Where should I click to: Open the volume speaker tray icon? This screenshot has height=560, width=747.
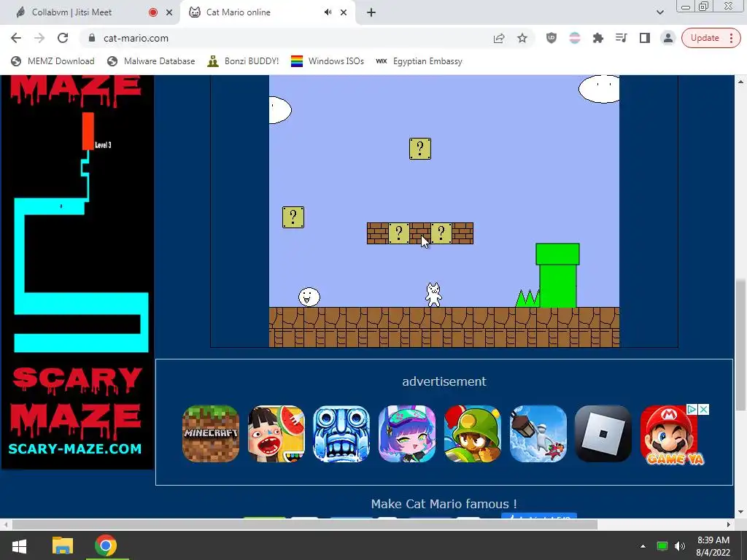coord(679,546)
